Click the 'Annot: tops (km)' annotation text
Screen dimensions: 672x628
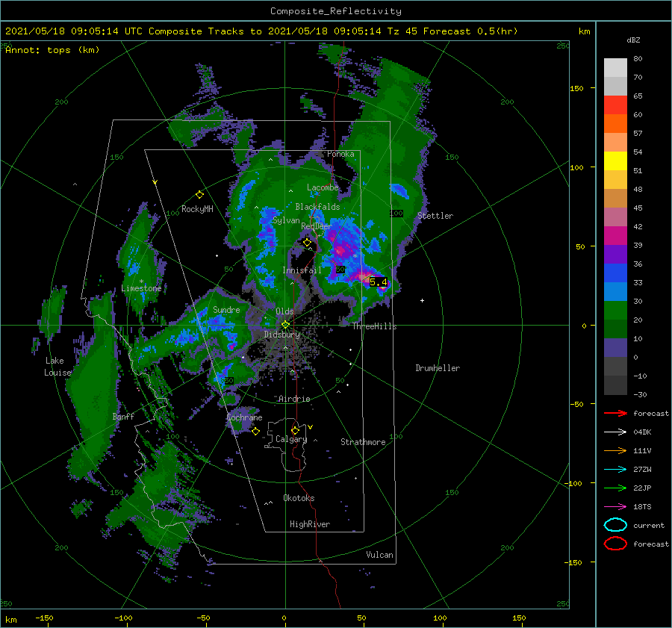tap(52, 50)
